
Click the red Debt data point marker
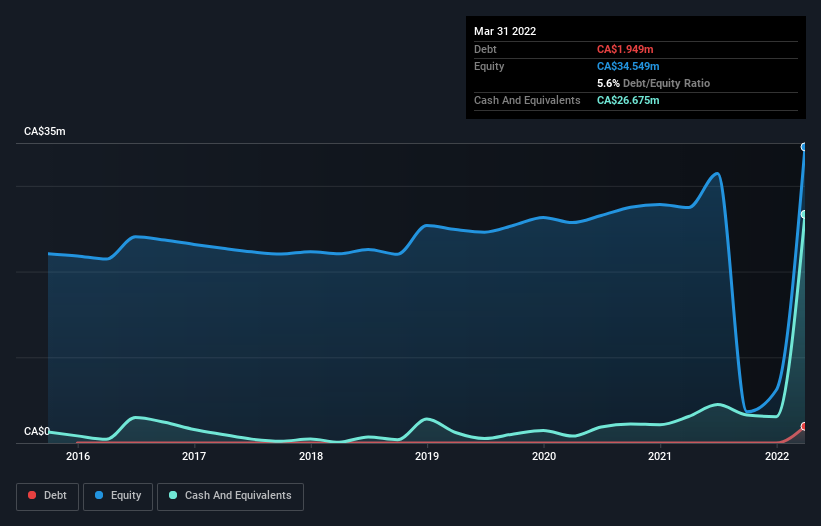coord(804,427)
